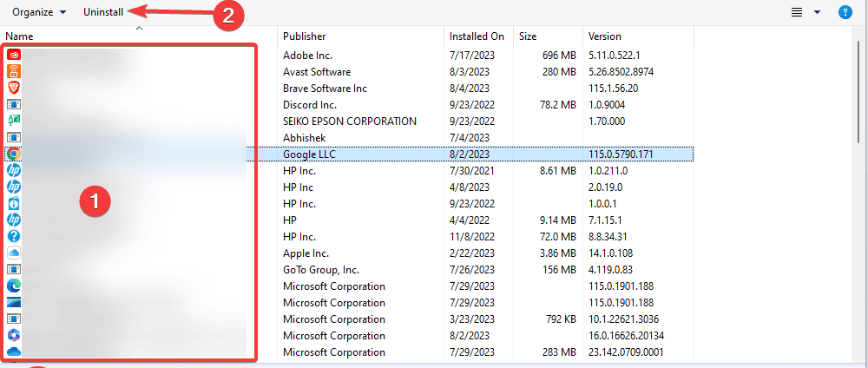The height and width of the screenshot is (368, 868).
Task: Click HP icon for version 1.0.211.0
Action: pyautogui.click(x=14, y=170)
